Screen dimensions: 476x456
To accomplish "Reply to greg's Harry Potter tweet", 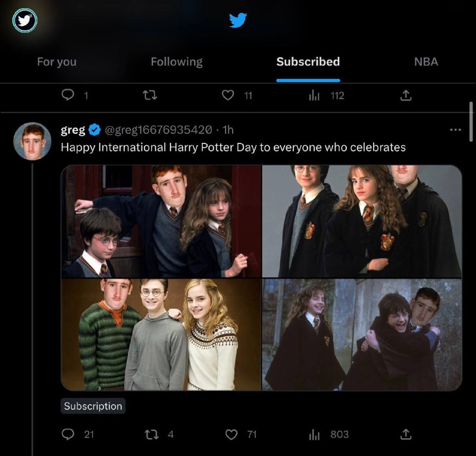I will coord(68,435).
